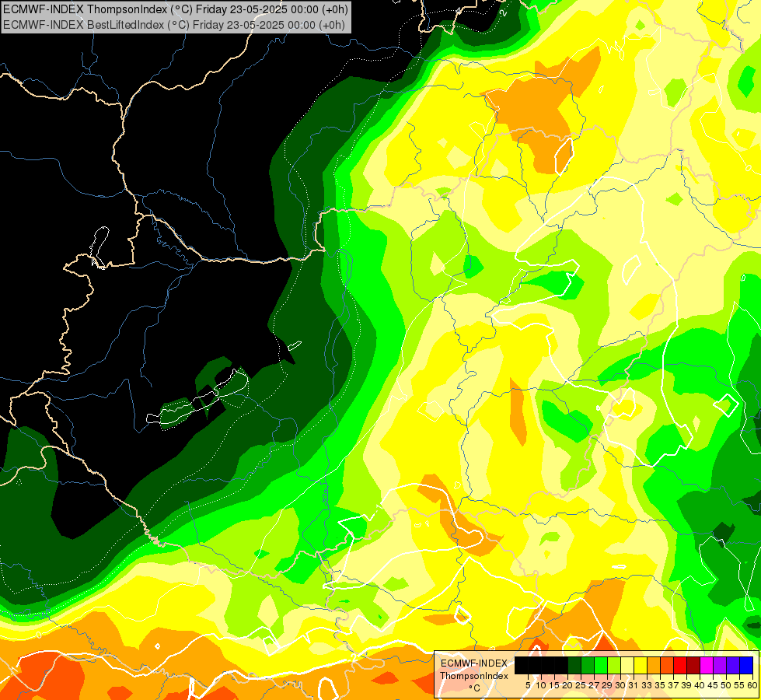
Task: Select the orange 33–35 legend swatch
Action: coord(654,665)
